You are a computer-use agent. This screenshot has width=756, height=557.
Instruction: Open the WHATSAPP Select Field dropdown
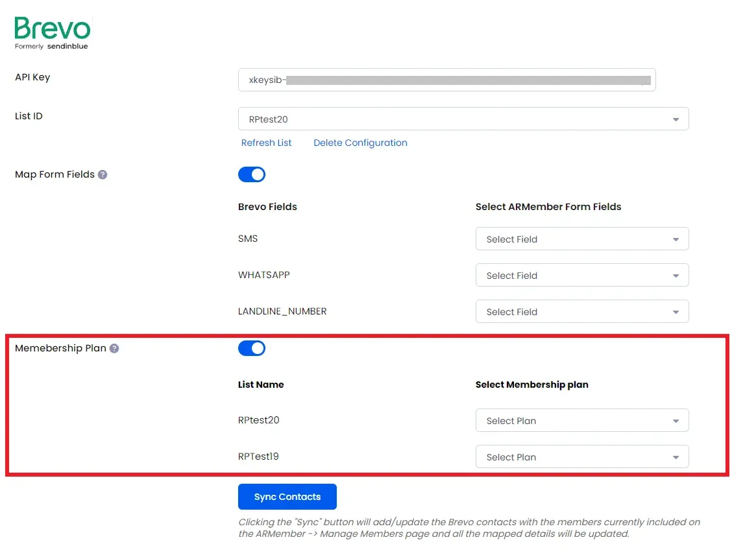[582, 275]
